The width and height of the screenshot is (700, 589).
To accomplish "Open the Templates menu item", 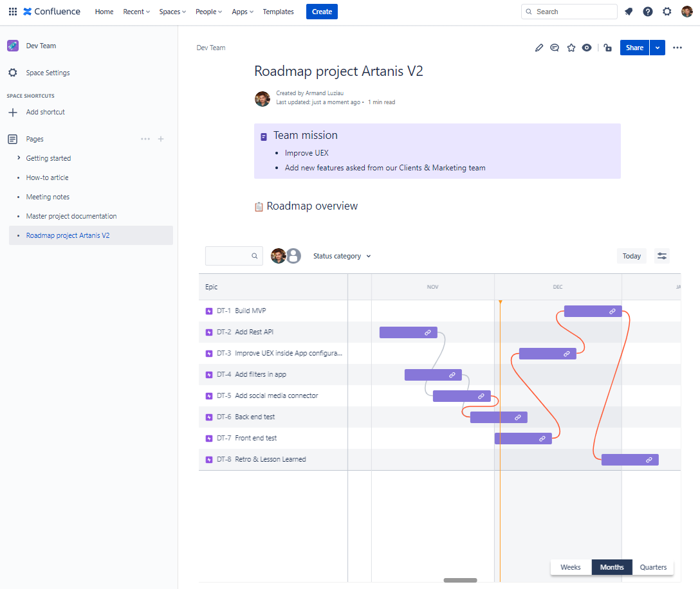I will coord(278,12).
